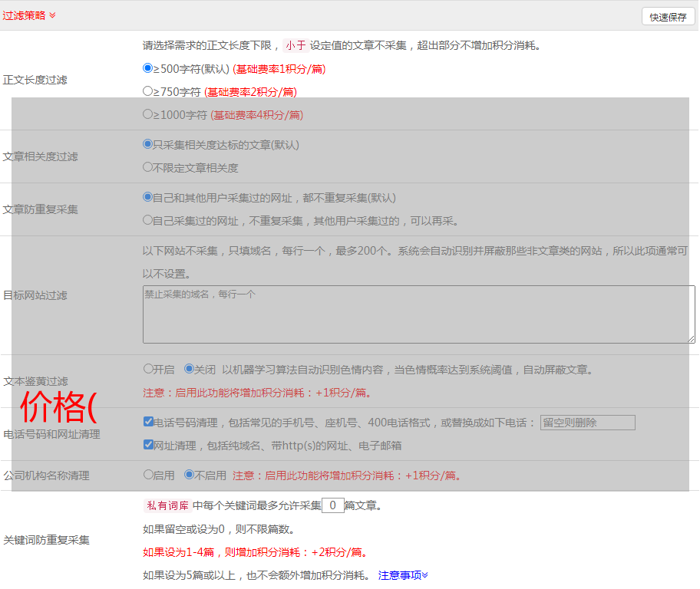The image size is (700, 589).
Task: Enable 公司机构名称清理 with 启用 radio
Action: [x=148, y=475]
